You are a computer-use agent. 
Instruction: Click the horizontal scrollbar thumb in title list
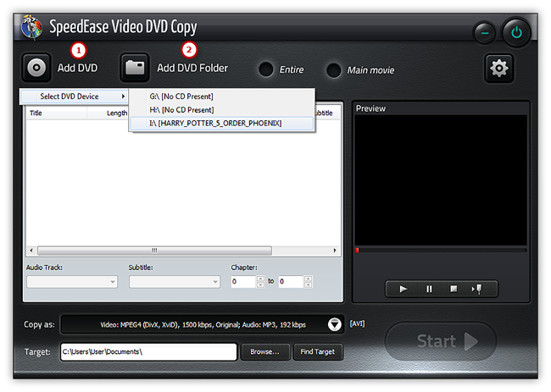(154, 251)
